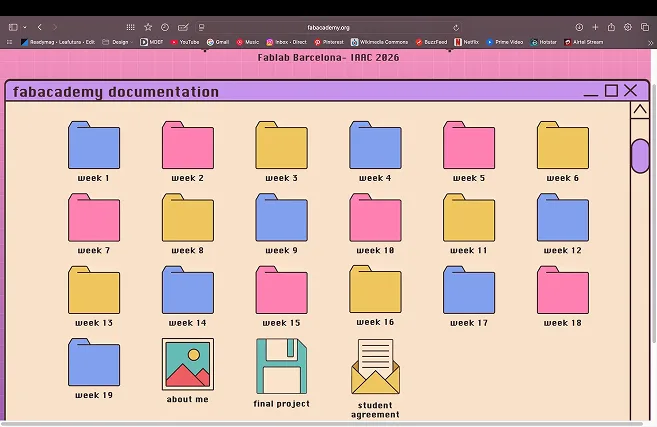Toggle the Safari sidebar button
657x427 pixels.
coord(13,27)
